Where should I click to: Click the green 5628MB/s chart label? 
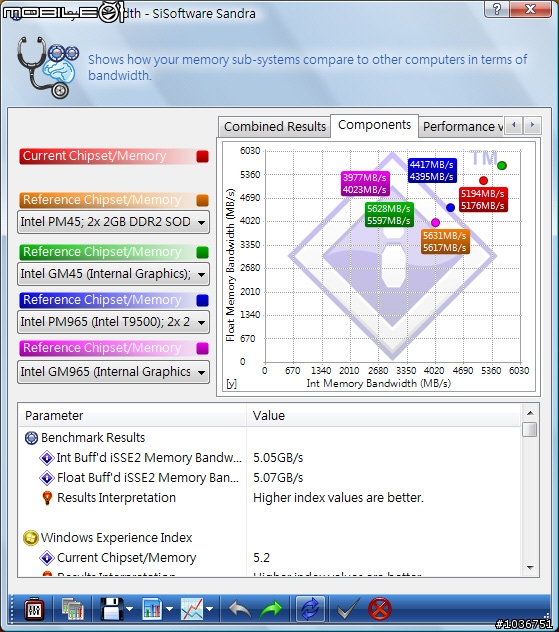click(x=389, y=214)
